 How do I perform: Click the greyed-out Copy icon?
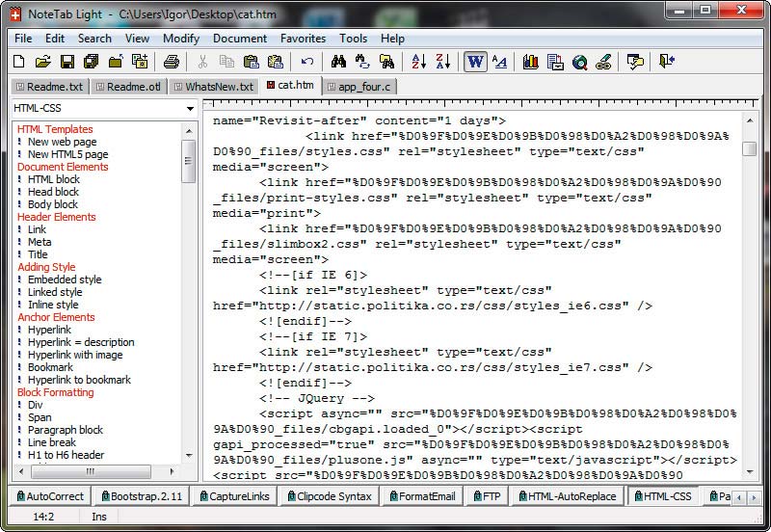(x=226, y=62)
